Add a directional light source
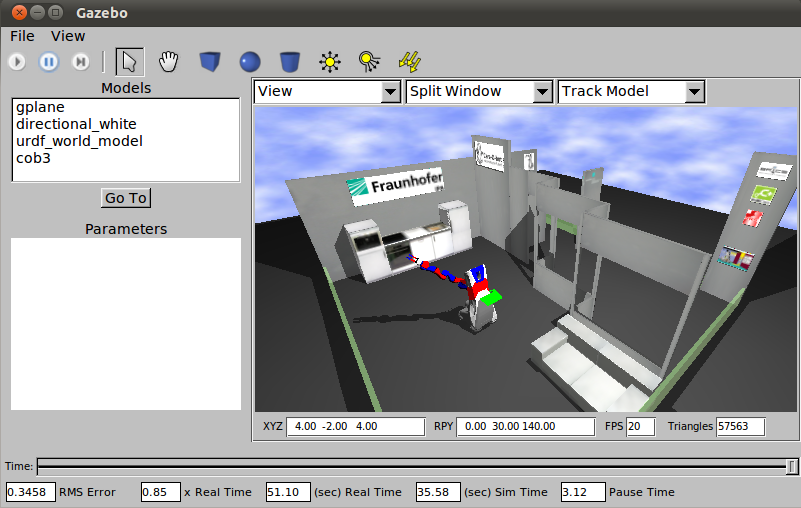This screenshot has height=508, width=801. point(409,62)
